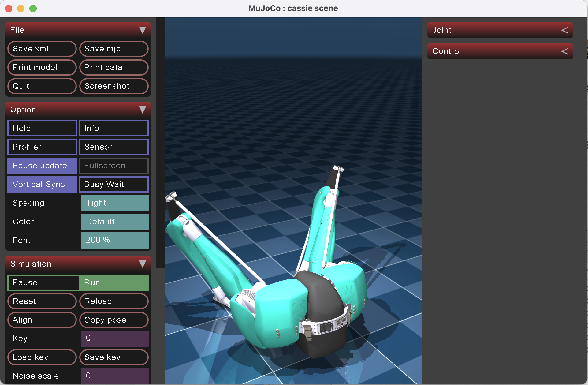Maximize the window with green button
The image size is (588, 385).
click(x=33, y=9)
